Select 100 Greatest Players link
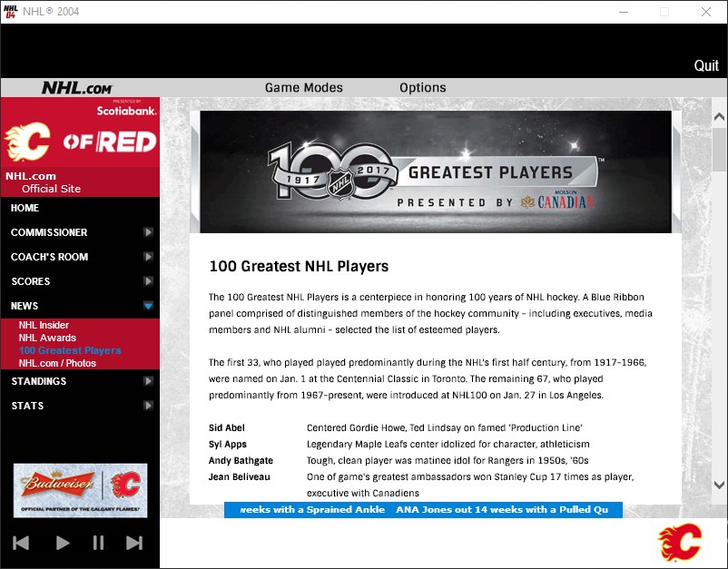This screenshot has height=569, width=728. coord(70,350)
